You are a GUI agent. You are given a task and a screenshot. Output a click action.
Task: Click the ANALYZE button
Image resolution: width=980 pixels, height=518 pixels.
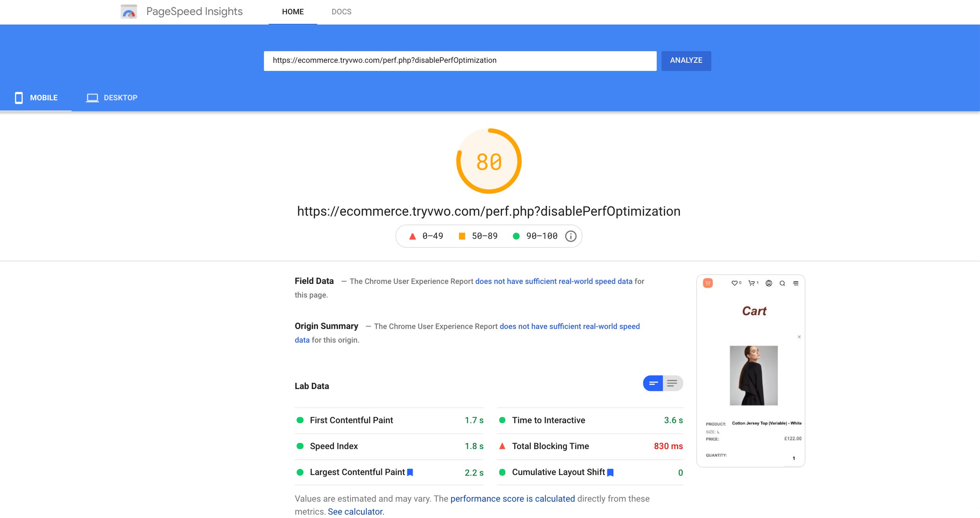[x=686, y=61]
